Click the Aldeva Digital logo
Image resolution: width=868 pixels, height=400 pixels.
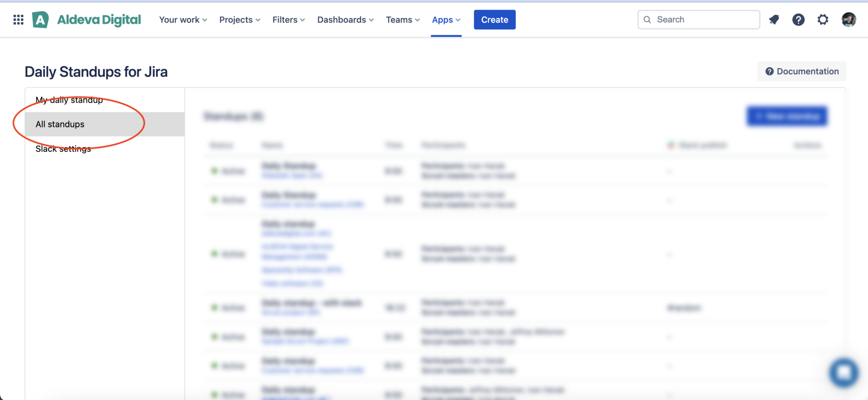[x=86, y=19]
